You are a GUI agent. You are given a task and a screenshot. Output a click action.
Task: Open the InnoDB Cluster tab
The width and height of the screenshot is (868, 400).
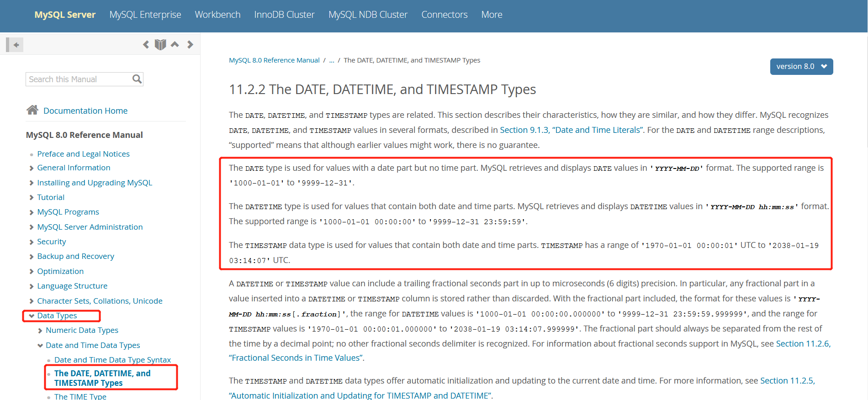pos(284,15)
